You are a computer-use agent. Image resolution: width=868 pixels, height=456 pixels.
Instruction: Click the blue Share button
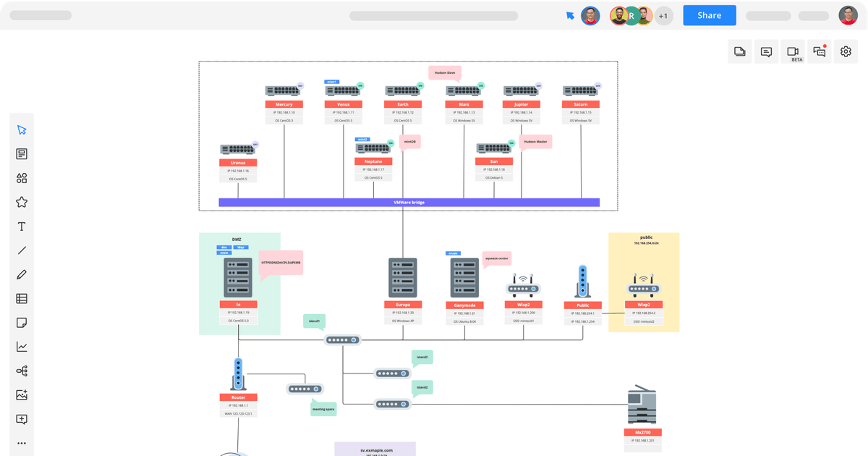click(709, 15)
